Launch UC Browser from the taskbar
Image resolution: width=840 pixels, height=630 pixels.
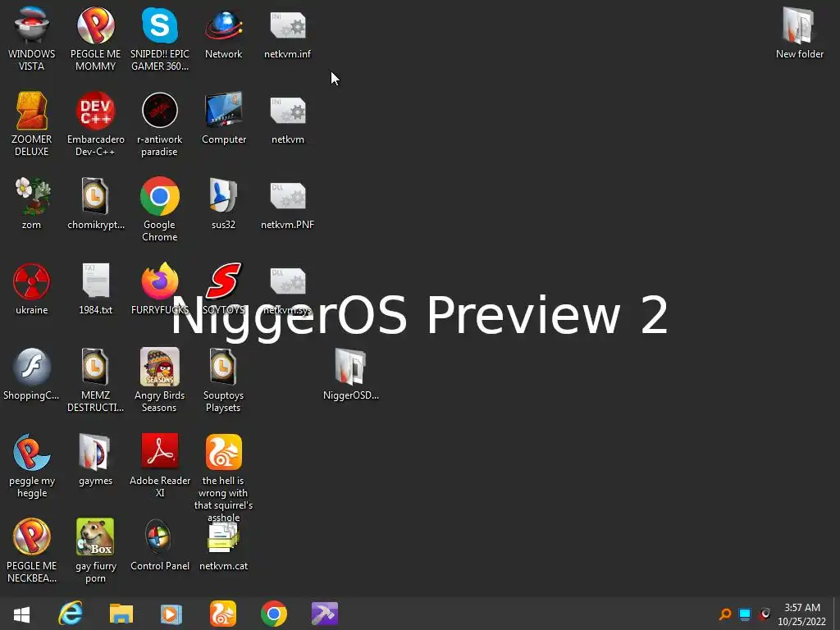coord(223,614)
